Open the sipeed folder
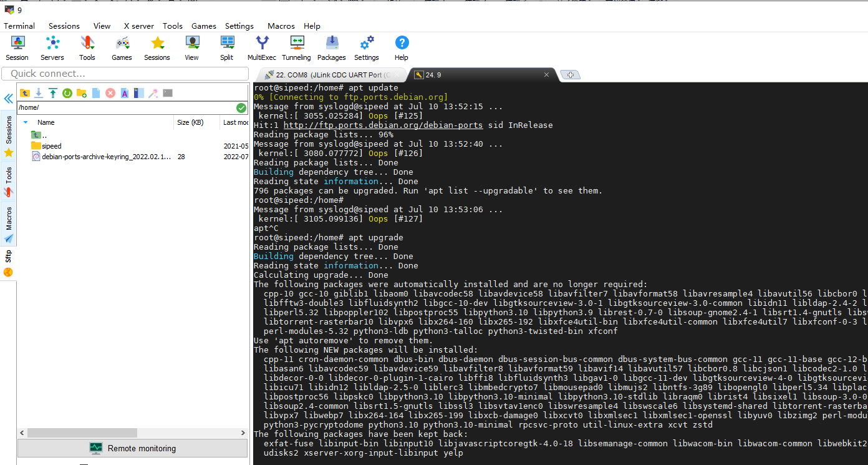 click(x=52, y=146)
